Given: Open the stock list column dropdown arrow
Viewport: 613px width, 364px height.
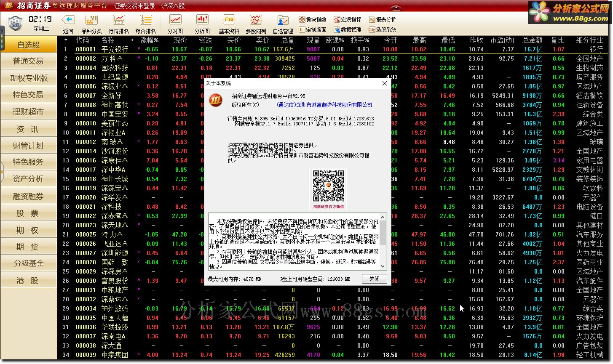Looking at the screenshot, I should click(x=66, y=40).
